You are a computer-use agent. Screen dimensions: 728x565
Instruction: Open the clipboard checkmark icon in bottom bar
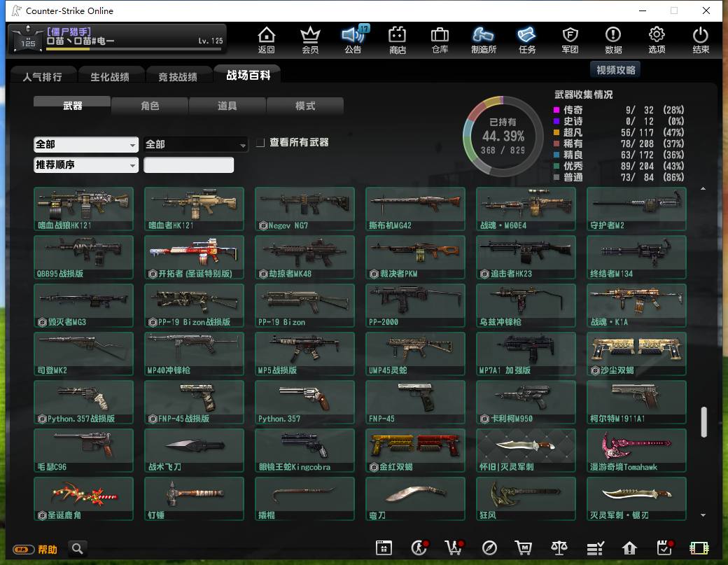665,547
